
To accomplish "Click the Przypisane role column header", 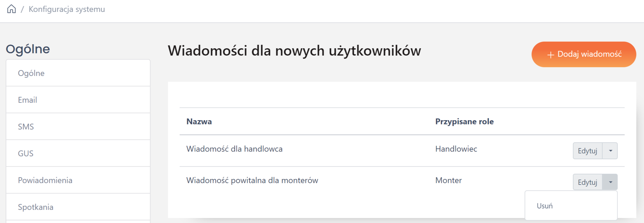I will pos(464,121).
